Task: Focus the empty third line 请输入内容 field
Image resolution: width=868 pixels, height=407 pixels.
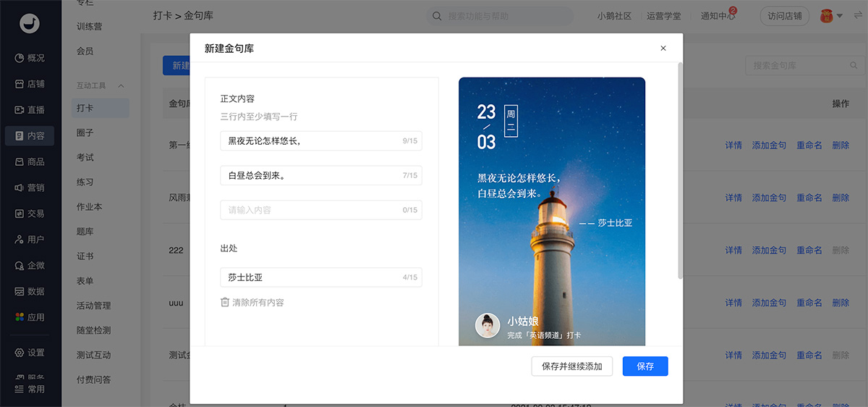Action: point(320,210)
